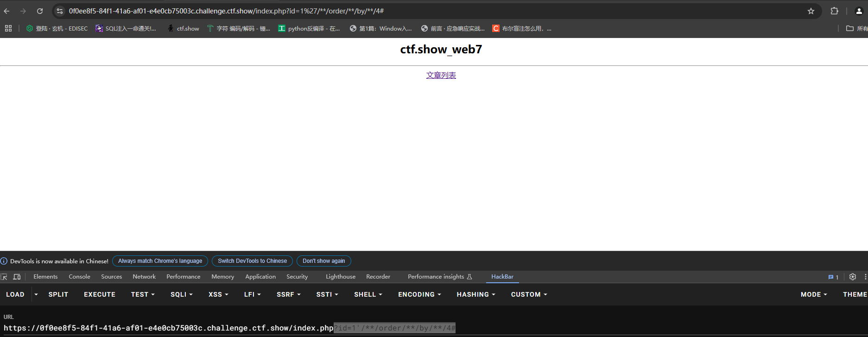This screenshot has width=868, height=337.
Task: Open the all bookmarks folder
Action: click(856, 28)
